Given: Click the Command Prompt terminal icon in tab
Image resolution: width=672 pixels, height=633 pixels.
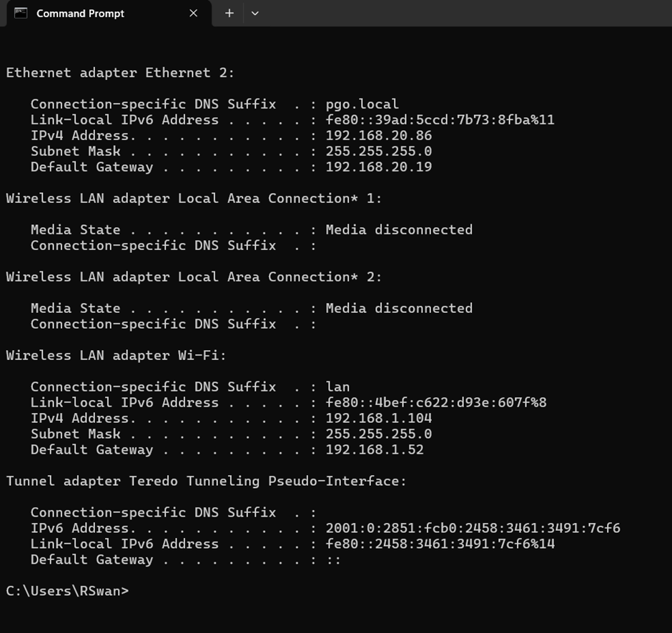Looking at the screenshot, I should (x=21, y=14).
